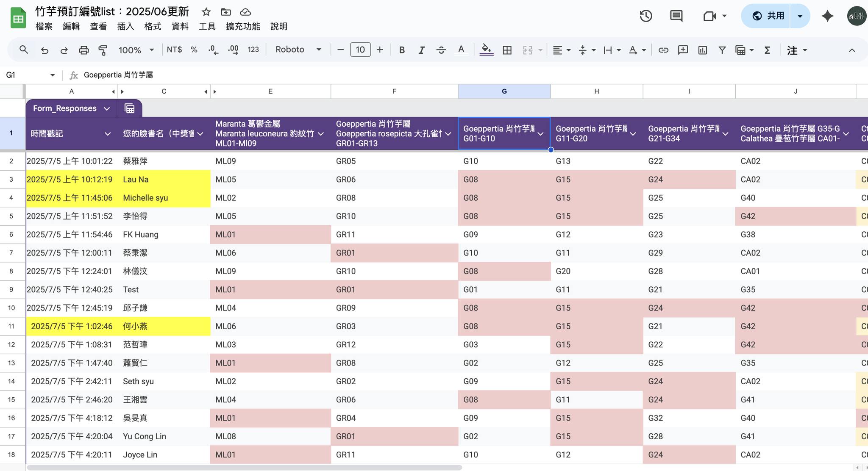Click the text color A button
The height and width of the screenshot is (471, 868).
click(461, 50)
